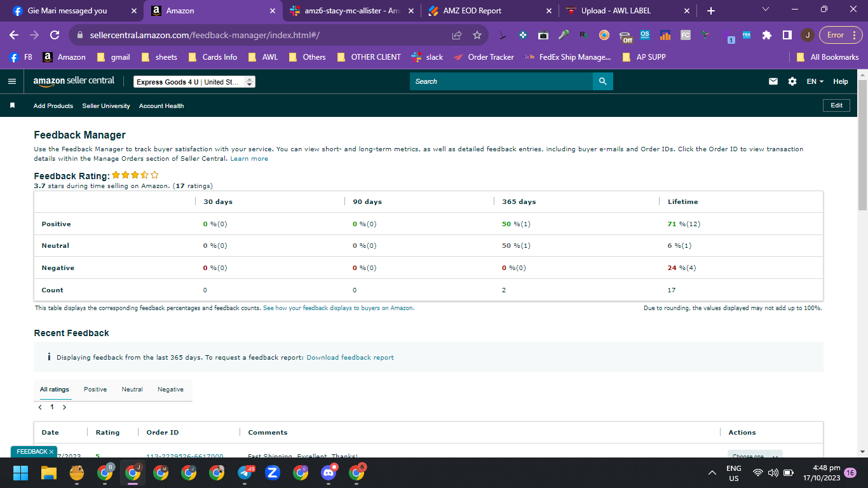The image size is (868, 488).
Task: Click the OS addon extension icon
Action: pos(645,35)
